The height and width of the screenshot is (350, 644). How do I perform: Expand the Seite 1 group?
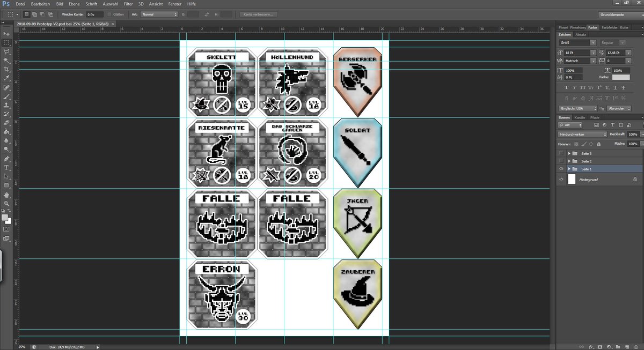(x=569, y=169)
